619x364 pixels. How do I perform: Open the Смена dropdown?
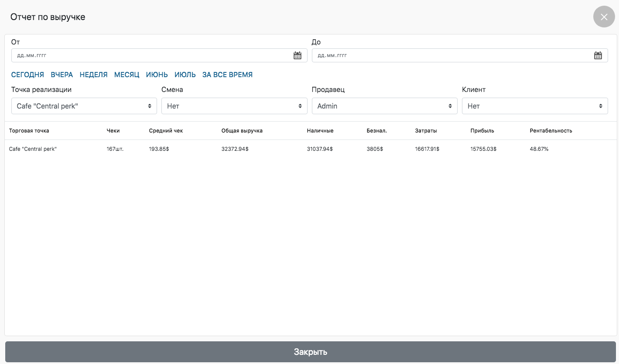[234, 106]
